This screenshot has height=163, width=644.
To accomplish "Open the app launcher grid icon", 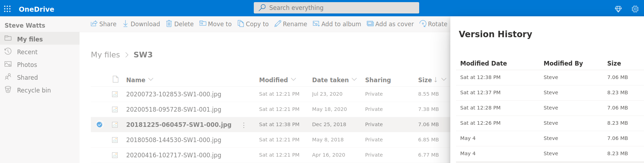I will click(7, 9).
